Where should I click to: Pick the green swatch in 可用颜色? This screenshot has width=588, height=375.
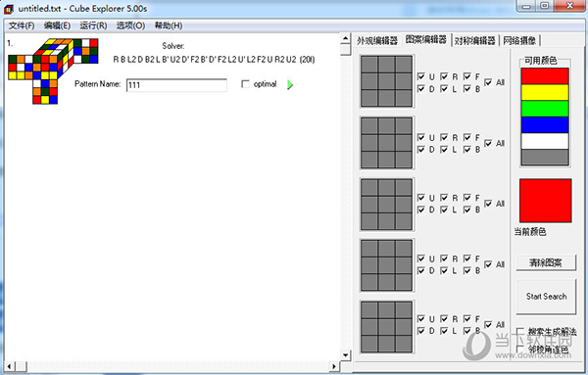(545, 109)
